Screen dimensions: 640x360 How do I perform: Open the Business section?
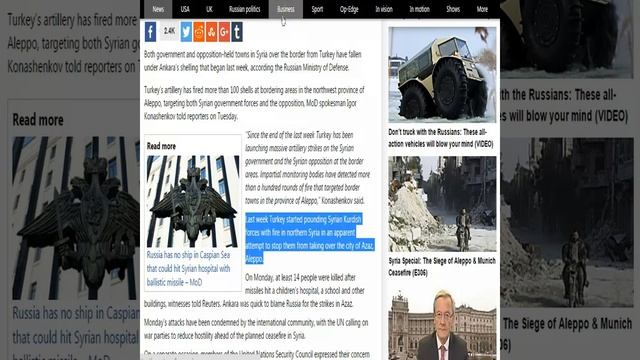tap(286, 9)
